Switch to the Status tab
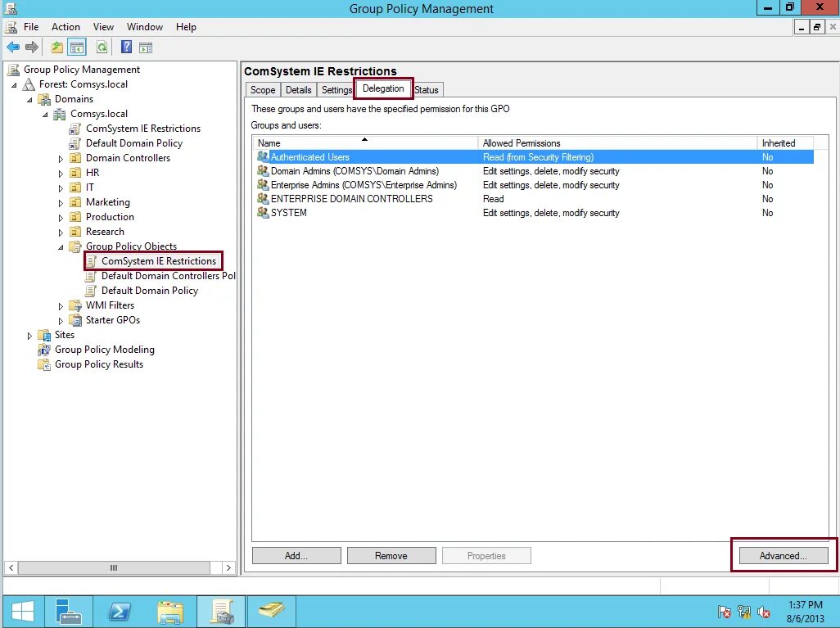 click(x=427, y=89)
